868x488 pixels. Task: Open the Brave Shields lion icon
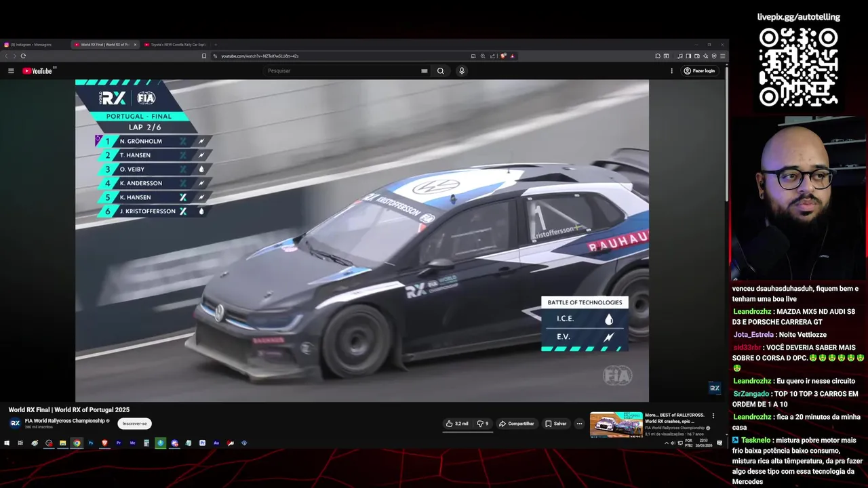pos(503,56)
